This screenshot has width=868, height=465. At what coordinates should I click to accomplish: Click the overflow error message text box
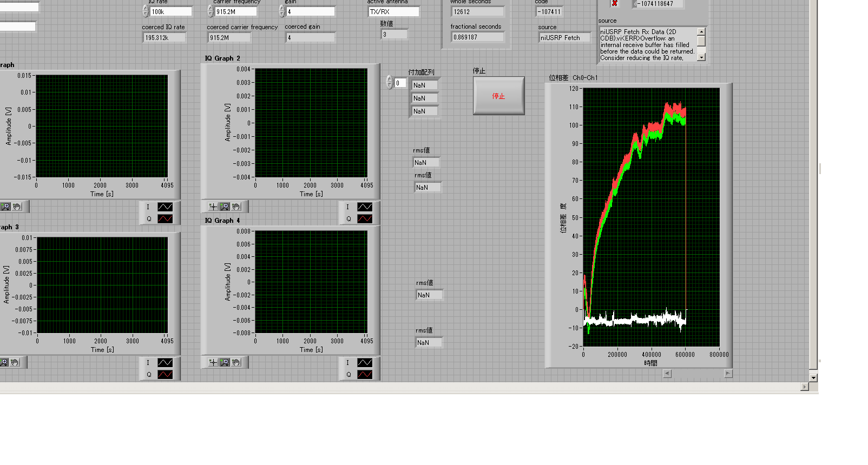pyautogui.click(x=648, y=44)
